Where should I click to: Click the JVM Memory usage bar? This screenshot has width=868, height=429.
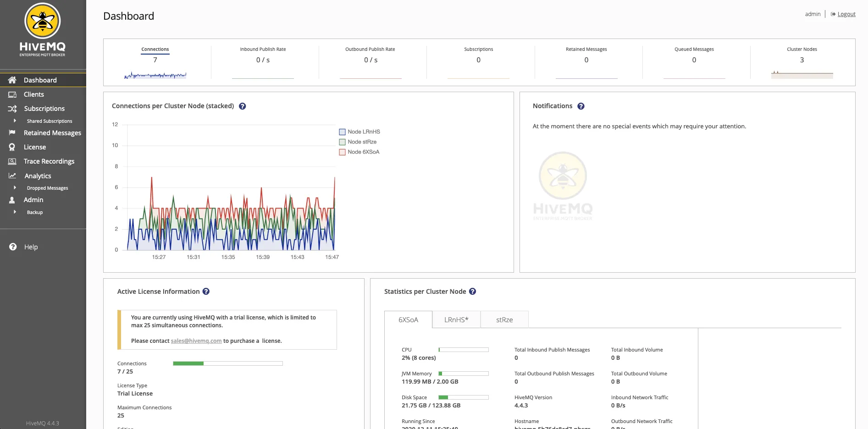[464, 374]
